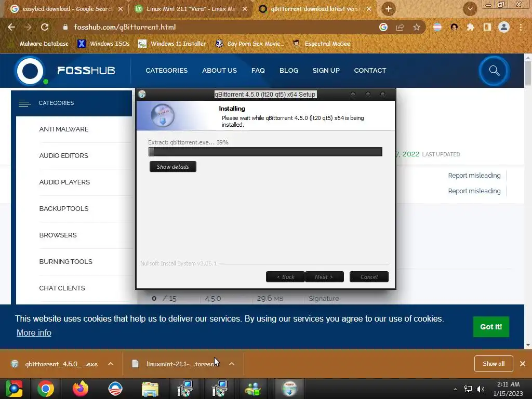Image resolution: width=532 pixels, height=399 pixels.
Task: Open the file explorer taskbar icon
Action: [150, 389]
